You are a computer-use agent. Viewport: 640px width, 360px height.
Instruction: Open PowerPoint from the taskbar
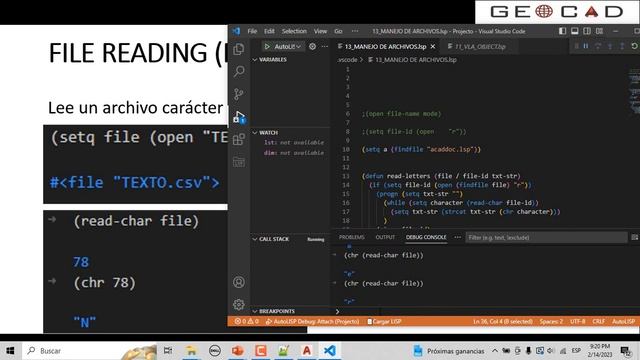[238, 351]
